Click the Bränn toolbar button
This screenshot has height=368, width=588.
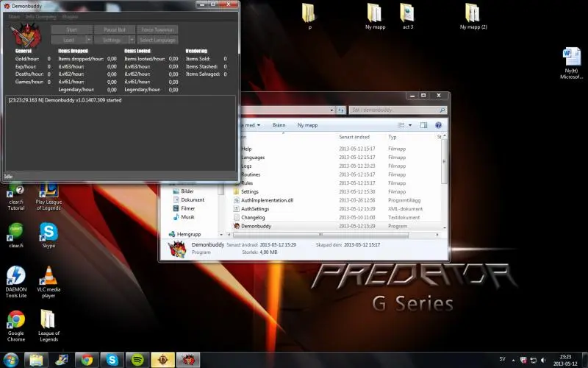pyautogui.click(x=279, y=125)
